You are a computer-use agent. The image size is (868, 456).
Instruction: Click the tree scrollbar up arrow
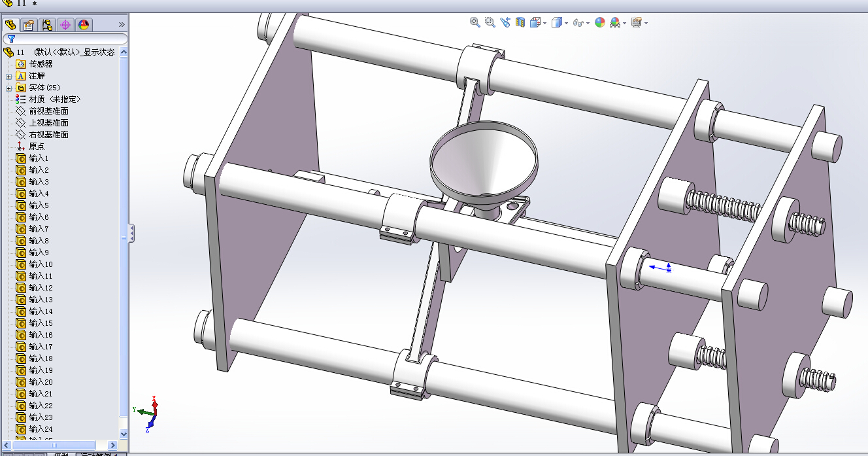[x=124, y=52]
